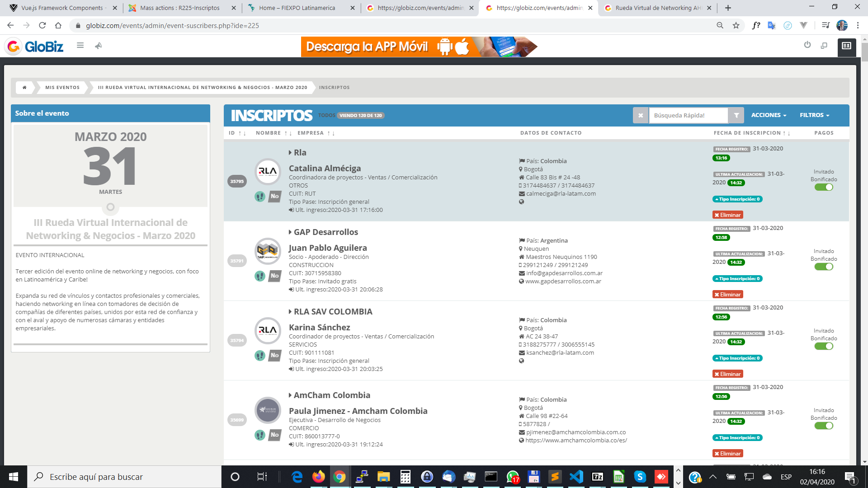Open the FILTROS dropdown
The height and width of the screenshot is (488, 868).
(x=814, y=115)
